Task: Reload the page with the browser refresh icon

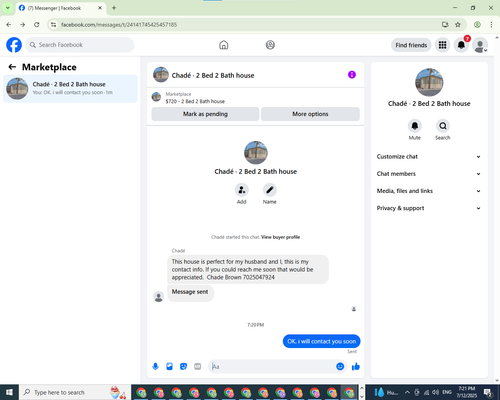Action: [x=37, y=25]
